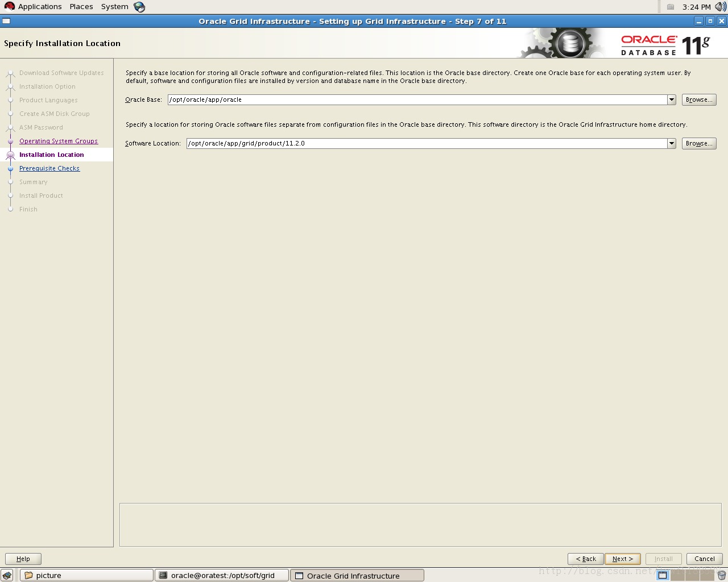Open the Applications menu

coord(40,7)
